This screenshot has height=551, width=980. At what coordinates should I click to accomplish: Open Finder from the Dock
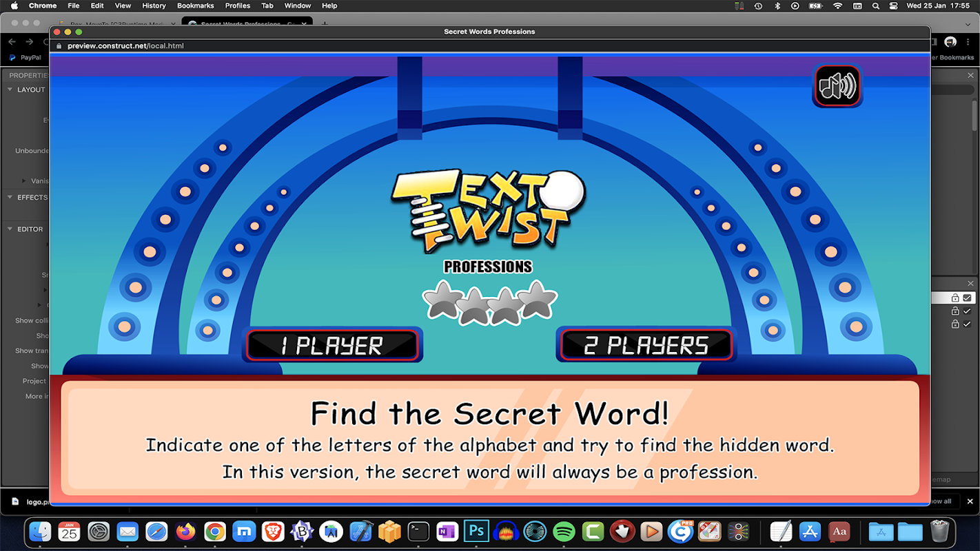coord(41,531)
